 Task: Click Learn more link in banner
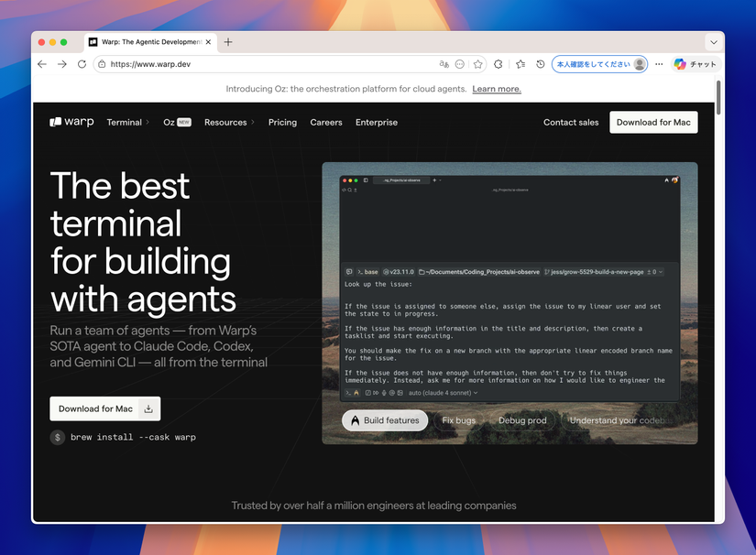click(x=497, y=89)
